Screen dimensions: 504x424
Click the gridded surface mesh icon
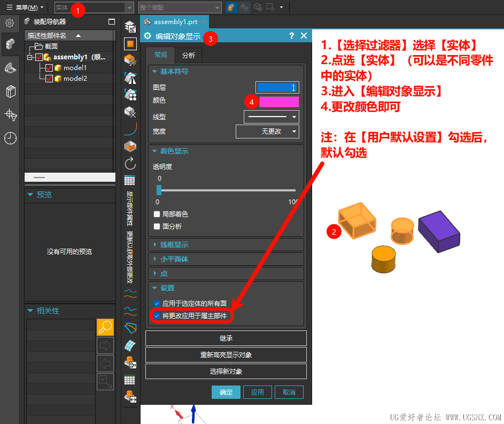pos(130,345)
